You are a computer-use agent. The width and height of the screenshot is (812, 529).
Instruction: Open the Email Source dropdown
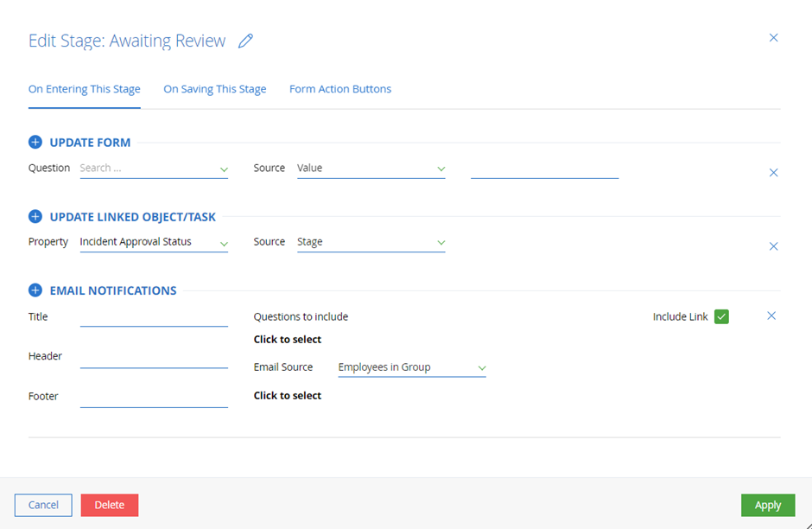tap(412, 367)
